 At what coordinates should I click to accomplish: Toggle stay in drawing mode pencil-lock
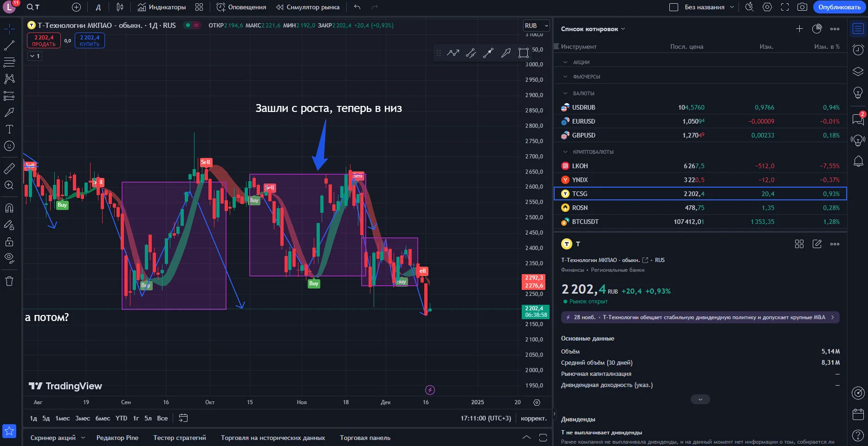(9, 225)
